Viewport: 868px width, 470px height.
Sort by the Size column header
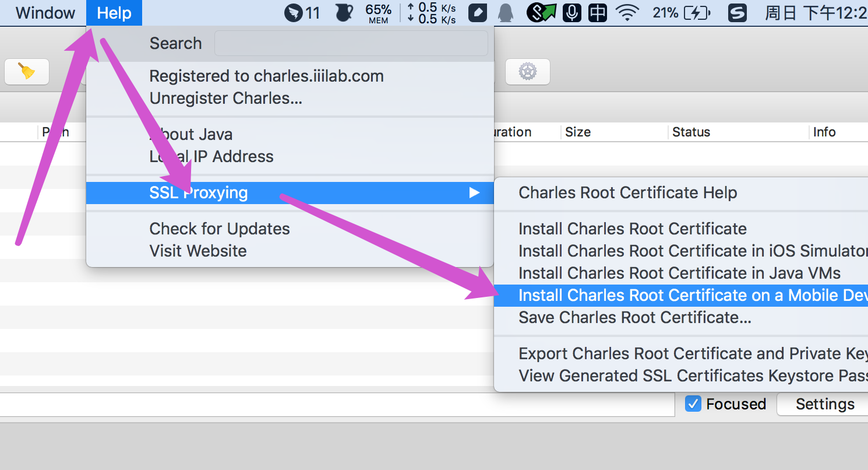(x=615, y=132)
